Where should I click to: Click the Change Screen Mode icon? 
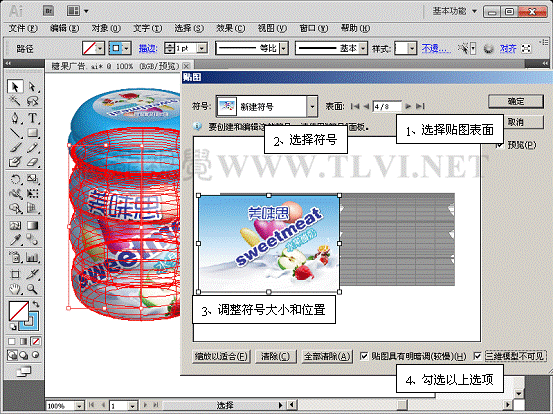pyautogui.click(x=23, y=371)
